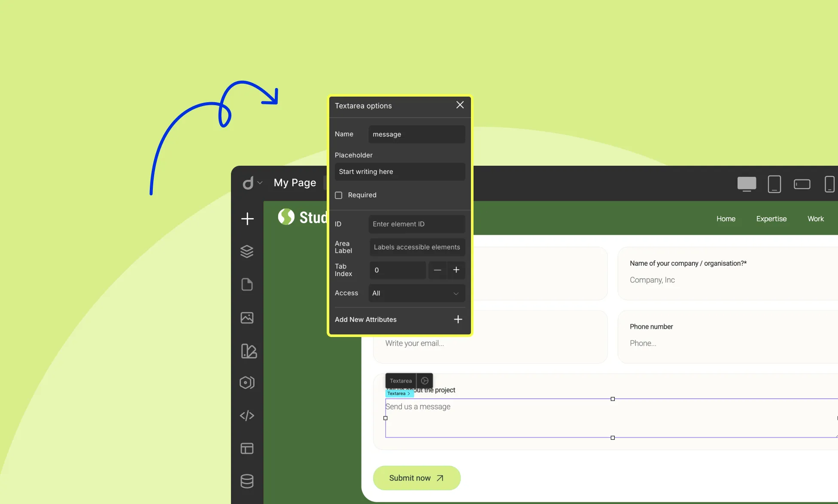Click the Textarea options panel title
This screenshot has height=504, width=838.
click(363, 106)
